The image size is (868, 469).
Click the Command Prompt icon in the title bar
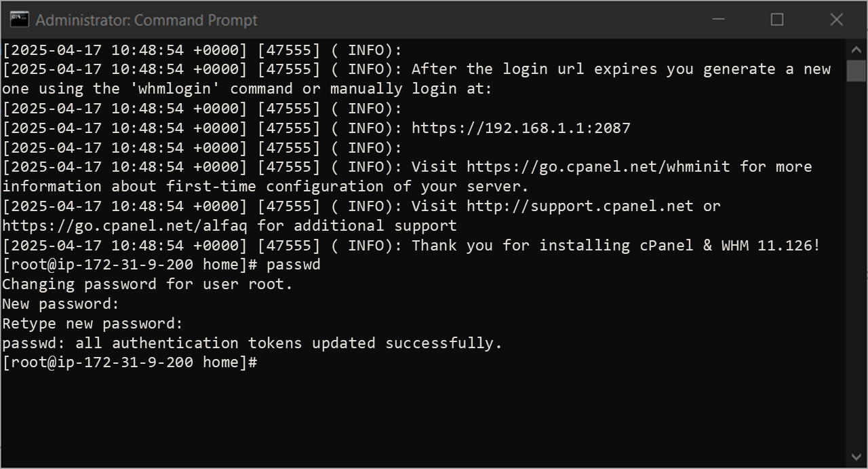coord(18,20)
